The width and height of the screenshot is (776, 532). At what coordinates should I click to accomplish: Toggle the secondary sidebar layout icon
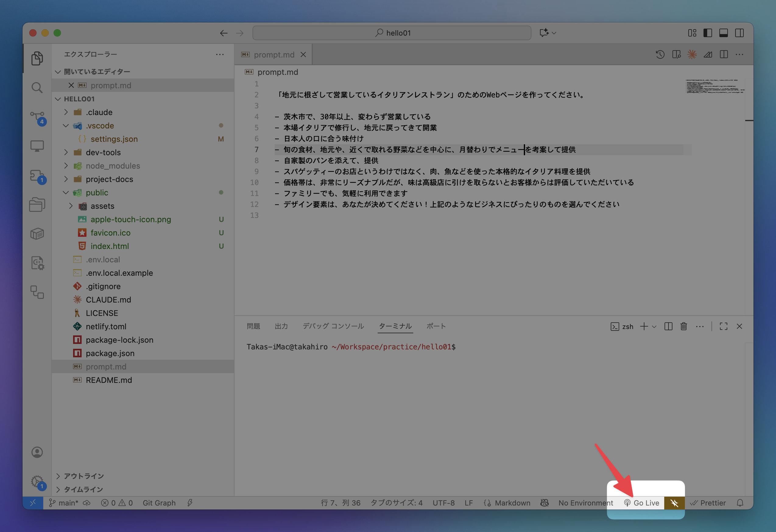click(739, 33)
